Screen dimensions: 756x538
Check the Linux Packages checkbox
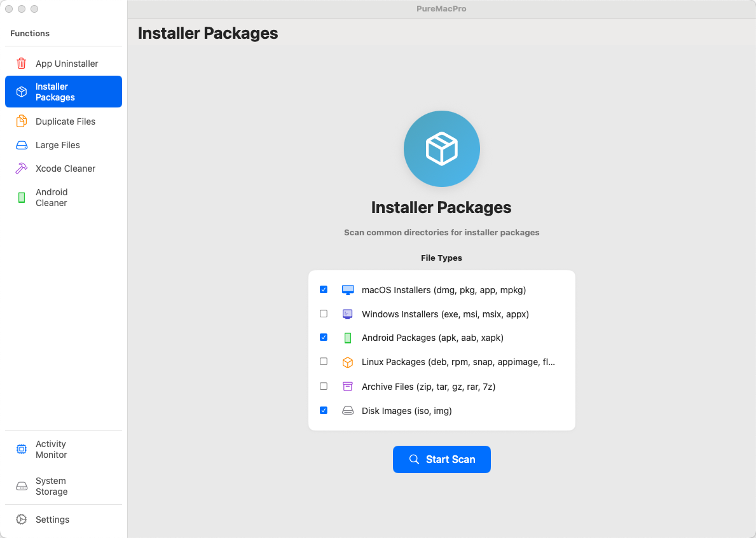[x=324, y=361]
